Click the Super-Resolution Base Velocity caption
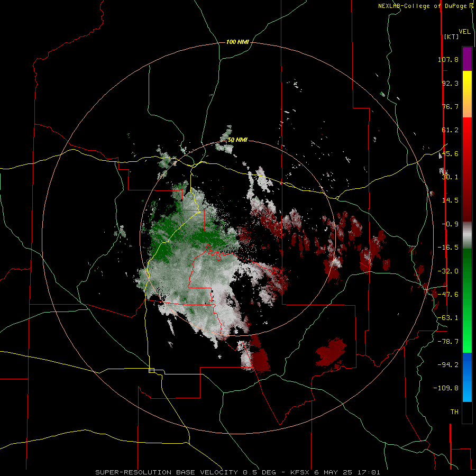The height and width of the screenshot is (476, 476). pyautogui.click(x=237, y=472)
